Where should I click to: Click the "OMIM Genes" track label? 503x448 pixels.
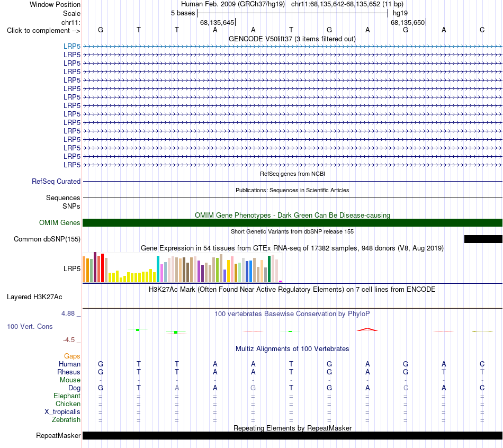pyautogui.click(x=60, y=223)
